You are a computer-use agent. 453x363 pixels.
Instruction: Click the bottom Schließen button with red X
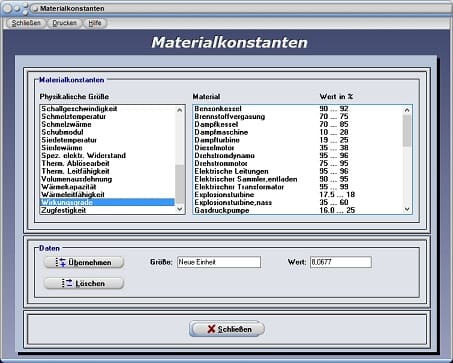[x=227, y=329]
